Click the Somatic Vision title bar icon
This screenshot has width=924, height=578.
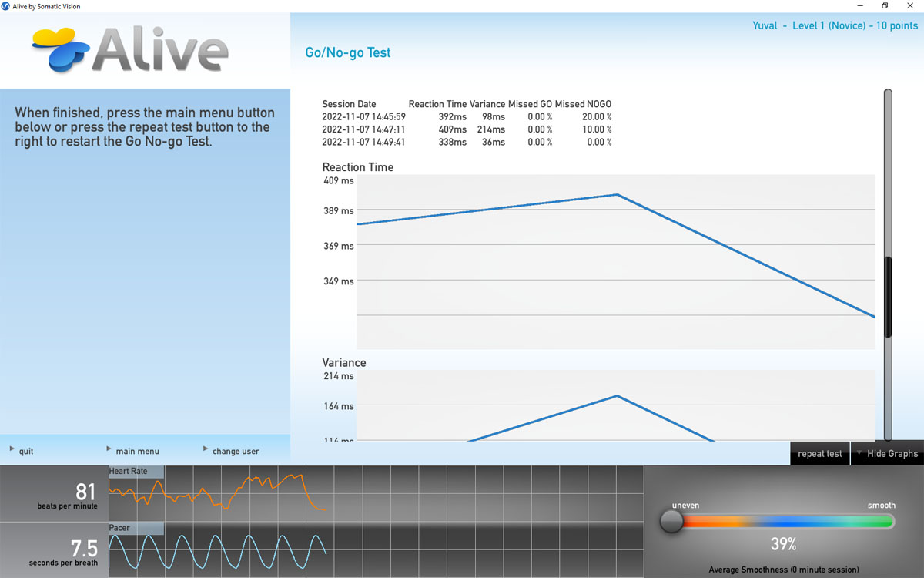tap(6, 6)
